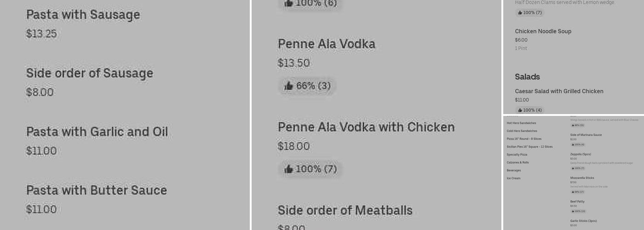Click thumbs-up icon below Half Dozen Clams description
This screenshot has height=230, width=644.
(520, 13)
